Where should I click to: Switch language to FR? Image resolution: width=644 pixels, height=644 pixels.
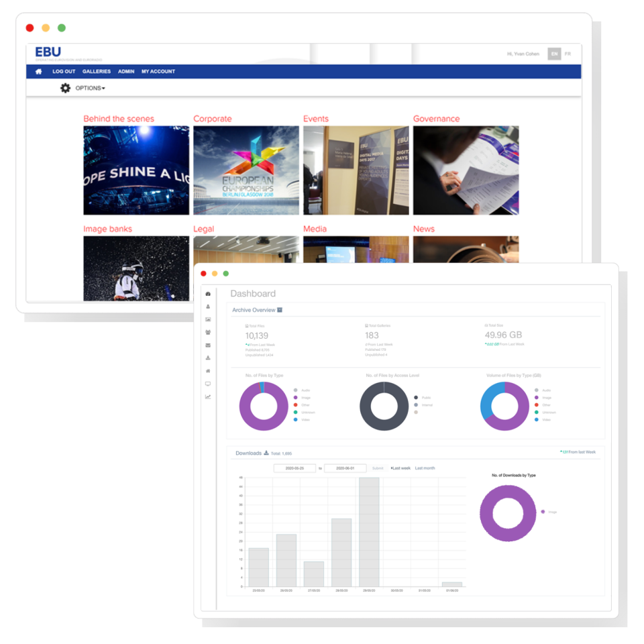coord(567,53)
